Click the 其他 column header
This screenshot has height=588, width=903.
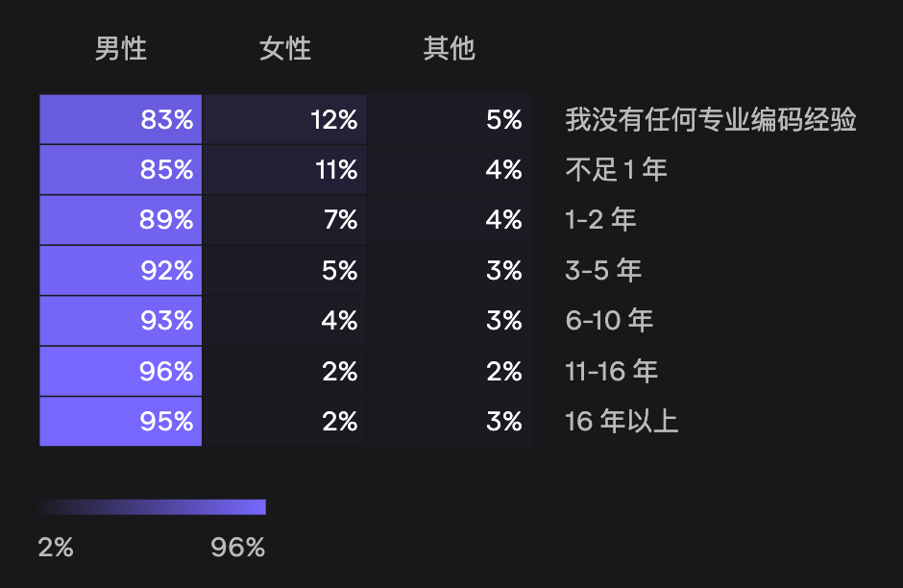(450, 48)
